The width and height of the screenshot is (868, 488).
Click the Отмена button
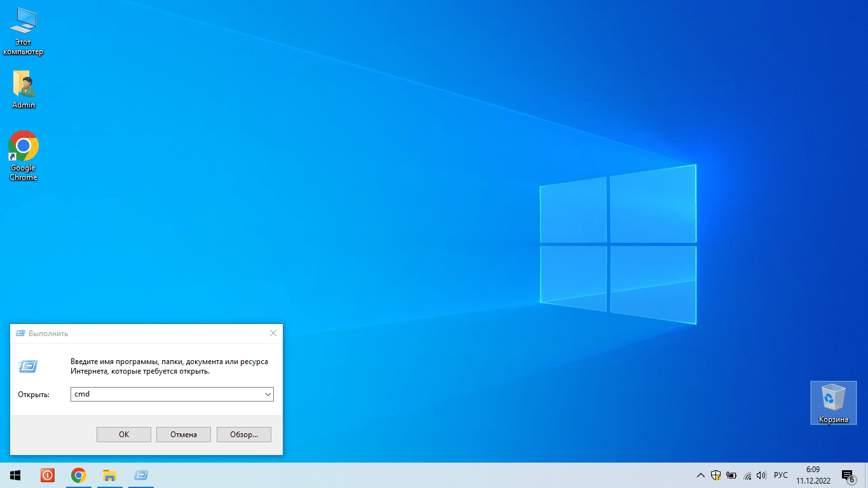point(183,435)
